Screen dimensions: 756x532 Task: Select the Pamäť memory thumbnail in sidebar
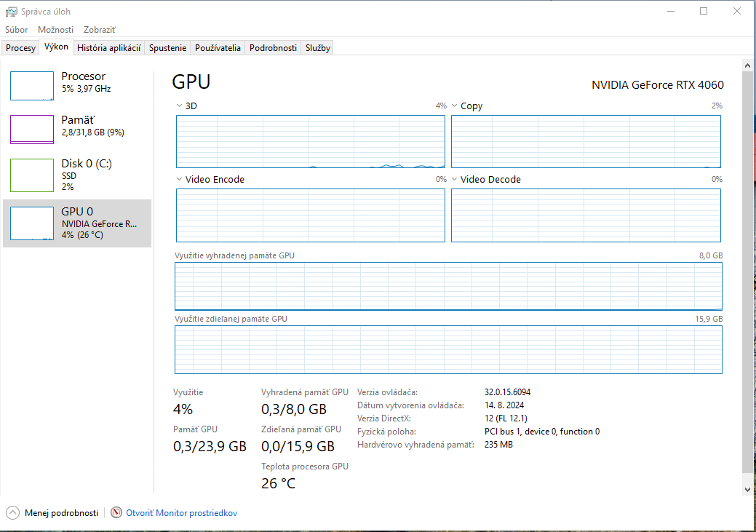pos(31,129)
